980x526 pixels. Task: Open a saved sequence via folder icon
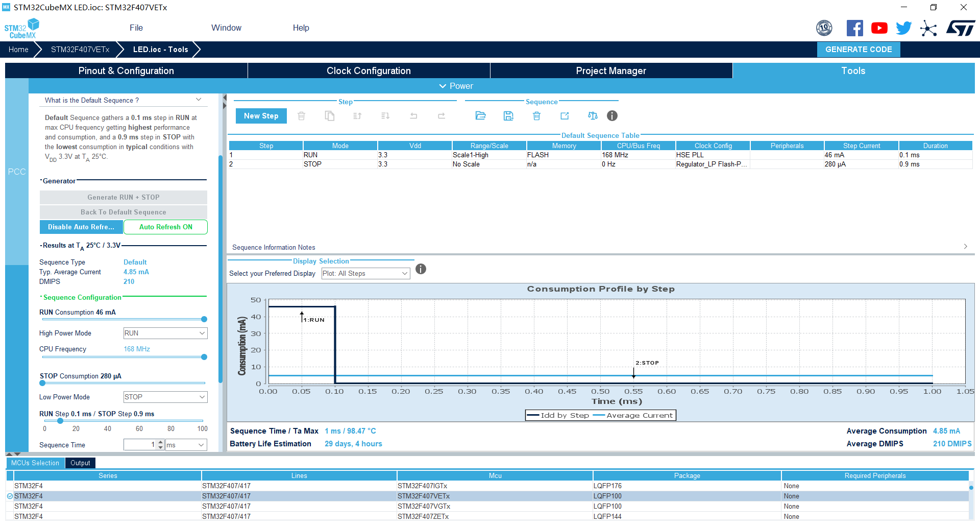(x=480, y=116)
